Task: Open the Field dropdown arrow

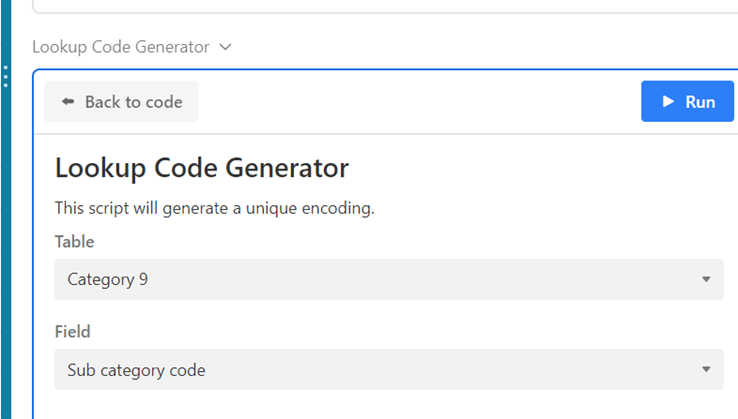Action: coord(705,370)
